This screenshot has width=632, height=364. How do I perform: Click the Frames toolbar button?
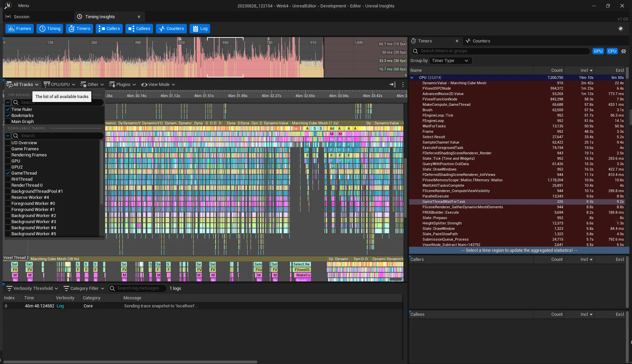point(20,29)
